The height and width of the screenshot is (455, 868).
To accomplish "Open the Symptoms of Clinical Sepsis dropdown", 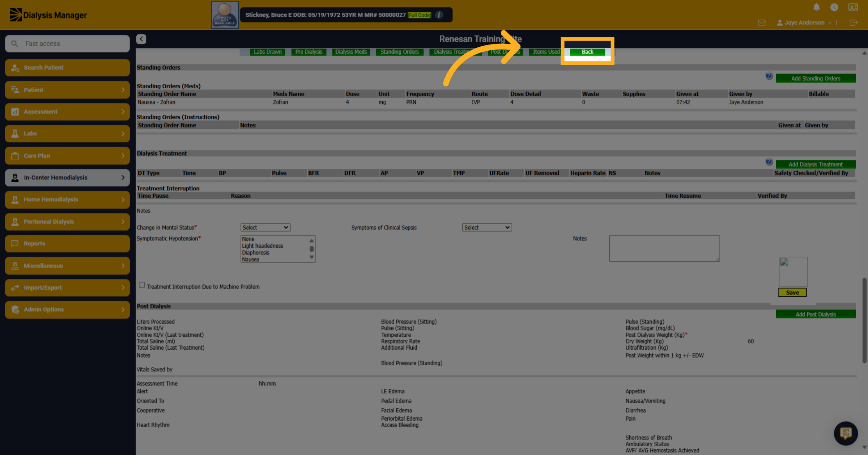I will pyautogui.click(x=487, y=227).
